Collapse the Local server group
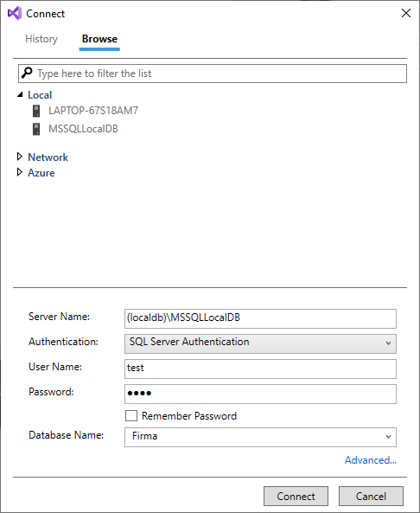420x513 pixels. (x=20, y=94)
